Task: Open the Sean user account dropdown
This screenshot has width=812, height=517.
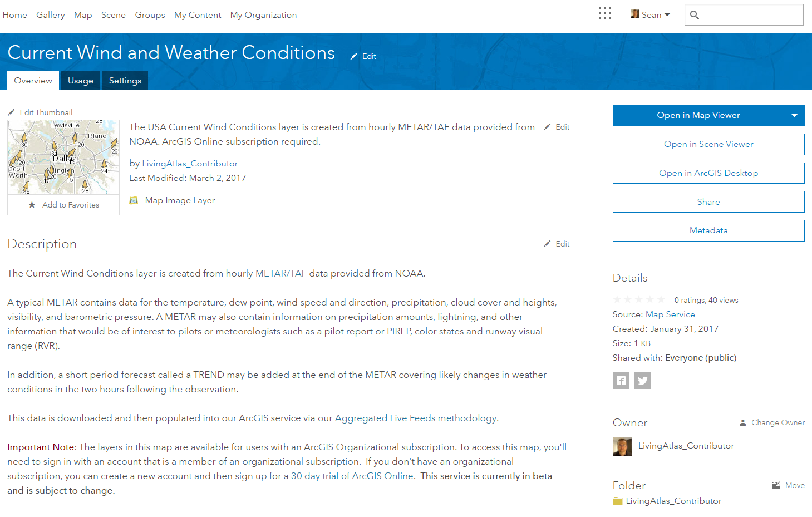Action: point(651,14)
